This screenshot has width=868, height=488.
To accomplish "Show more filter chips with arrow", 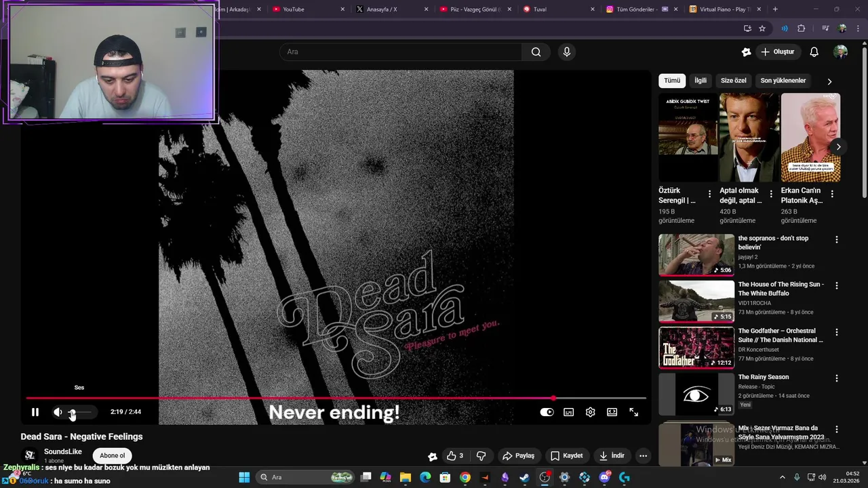I will click(x=829, y=81).
